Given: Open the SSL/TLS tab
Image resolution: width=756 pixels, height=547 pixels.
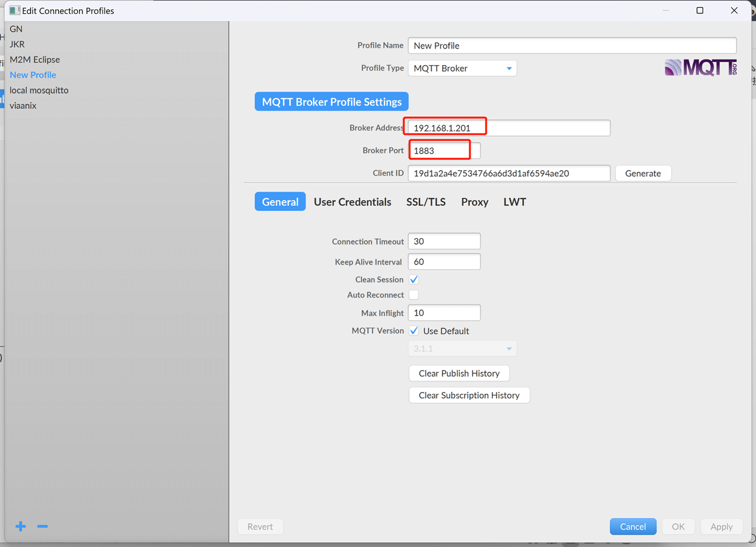Looking at the screenshot, I should tap(426, 202).
